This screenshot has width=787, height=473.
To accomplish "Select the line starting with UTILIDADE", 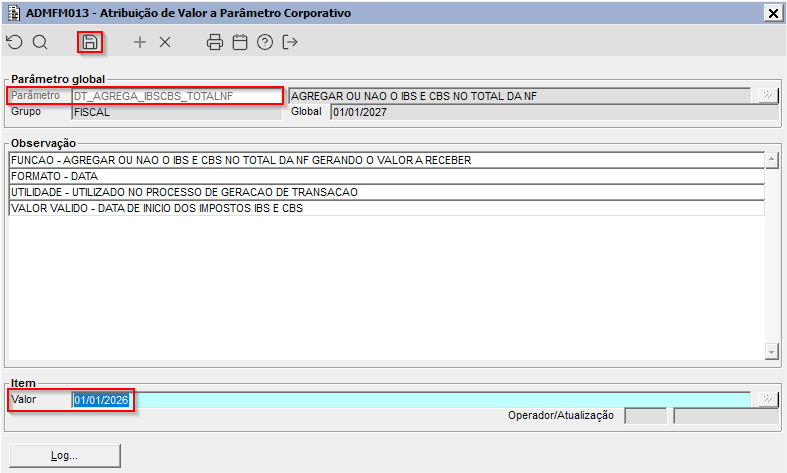I will point(386,192).
